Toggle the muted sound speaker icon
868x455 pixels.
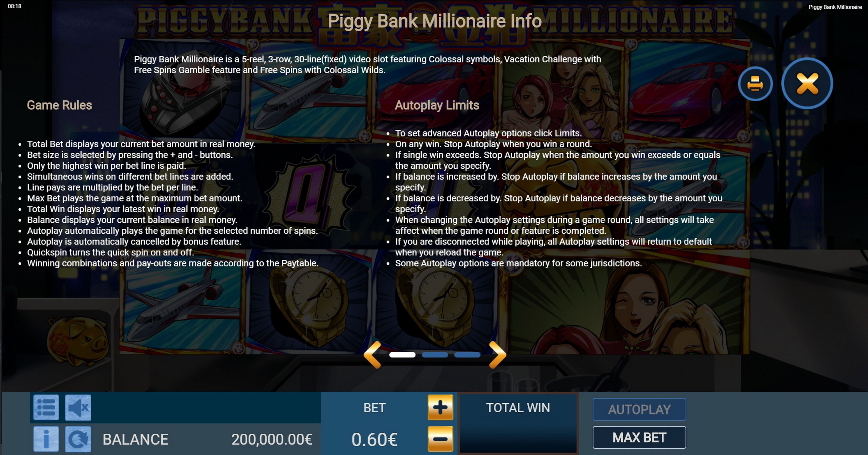78,407
